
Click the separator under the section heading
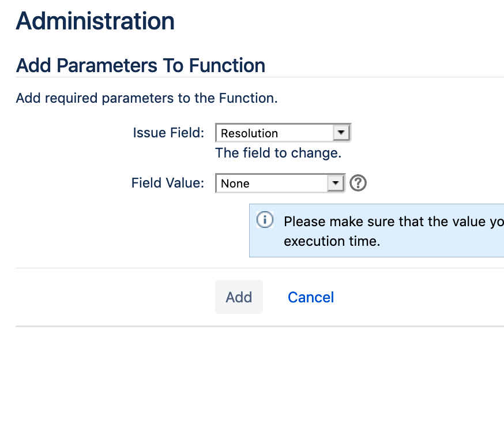[x=259, y=77]
